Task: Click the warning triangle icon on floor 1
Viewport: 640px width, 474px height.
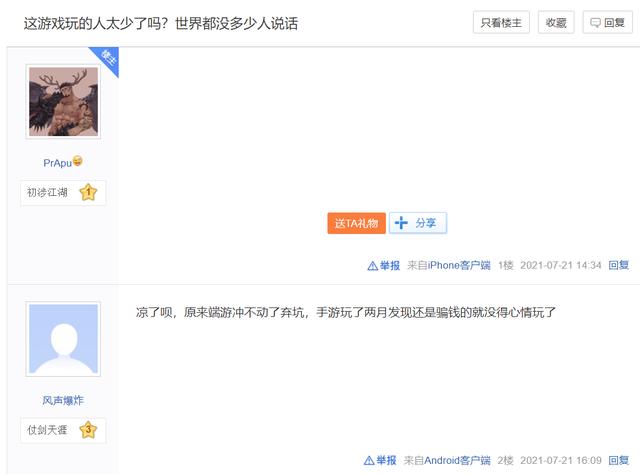Action: (x=373, y=266)
